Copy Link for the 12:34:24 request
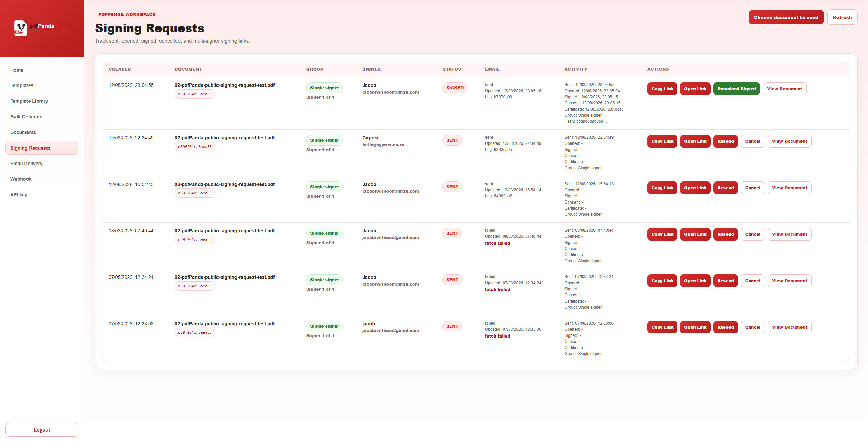The width and height of the screenshot is (868, 441). [662, 281]
